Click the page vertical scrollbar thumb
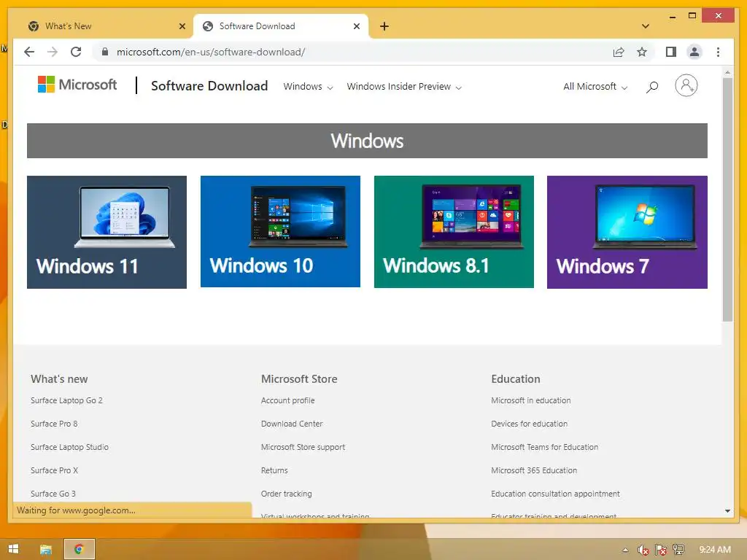 tap(727, 200)
